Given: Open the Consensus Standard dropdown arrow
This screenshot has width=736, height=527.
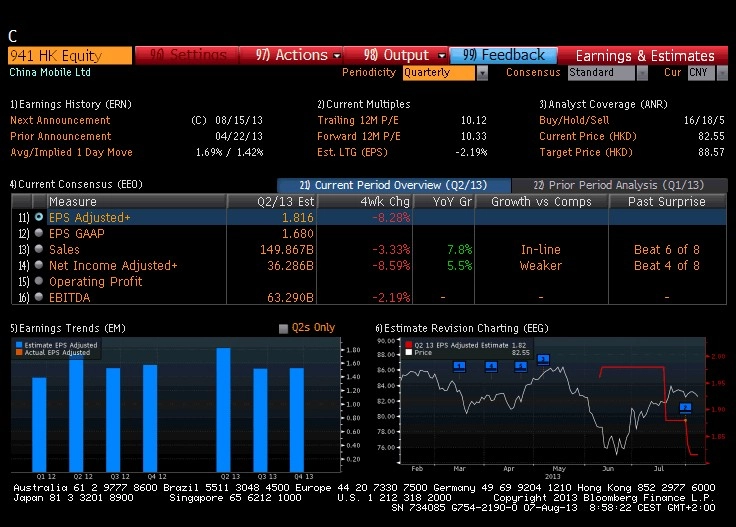Looking at the screenshot, I should (642, 73).
